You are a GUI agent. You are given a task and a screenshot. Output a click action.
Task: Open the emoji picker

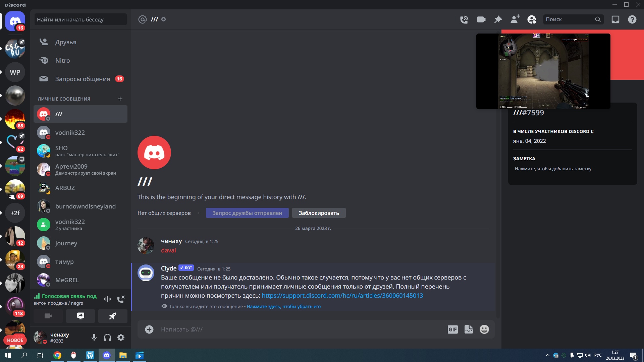coord(484,329)
